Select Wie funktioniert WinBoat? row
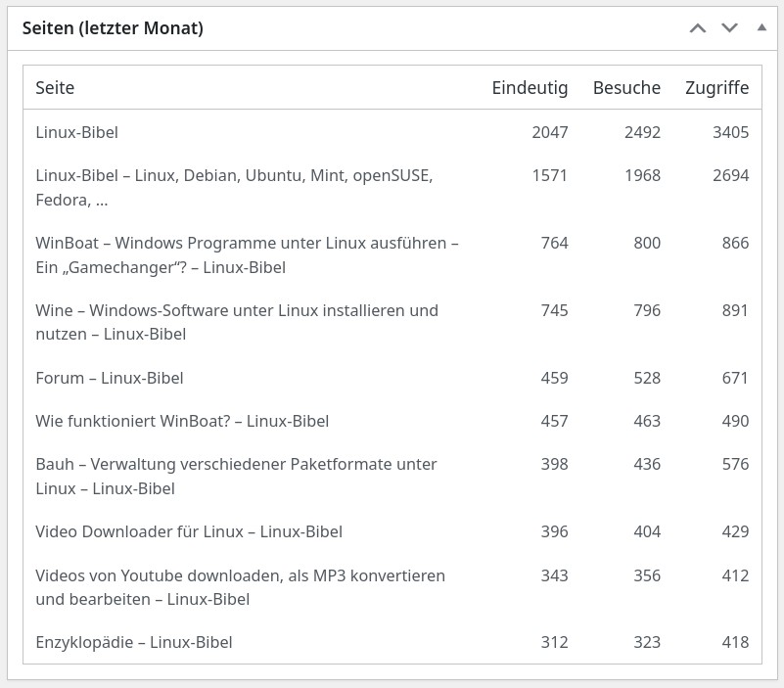784x688 pixels. (x=182, y=421)
